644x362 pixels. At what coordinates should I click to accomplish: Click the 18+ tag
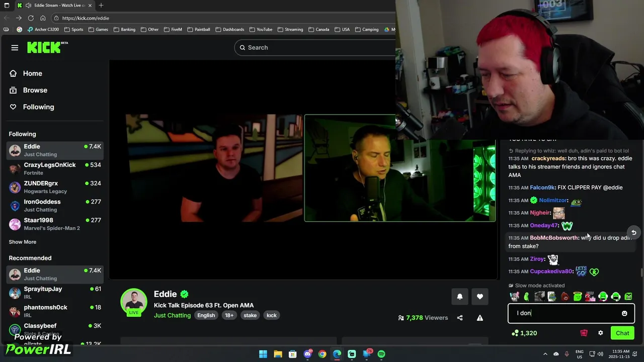click(229, 315)
